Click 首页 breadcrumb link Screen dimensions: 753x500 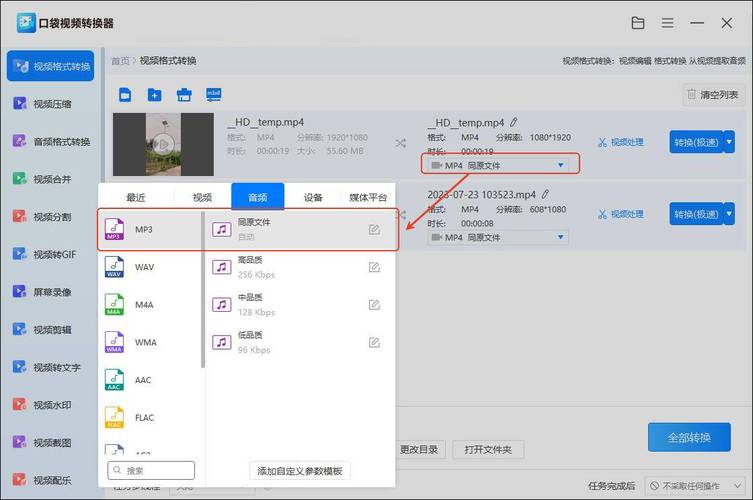(120, 61)
